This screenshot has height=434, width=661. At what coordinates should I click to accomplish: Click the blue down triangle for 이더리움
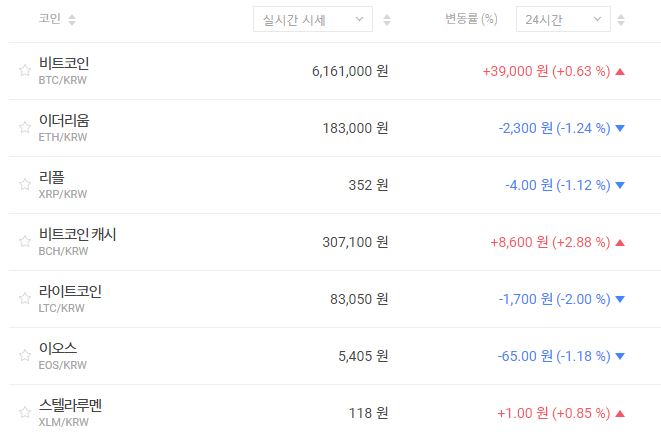620,128
